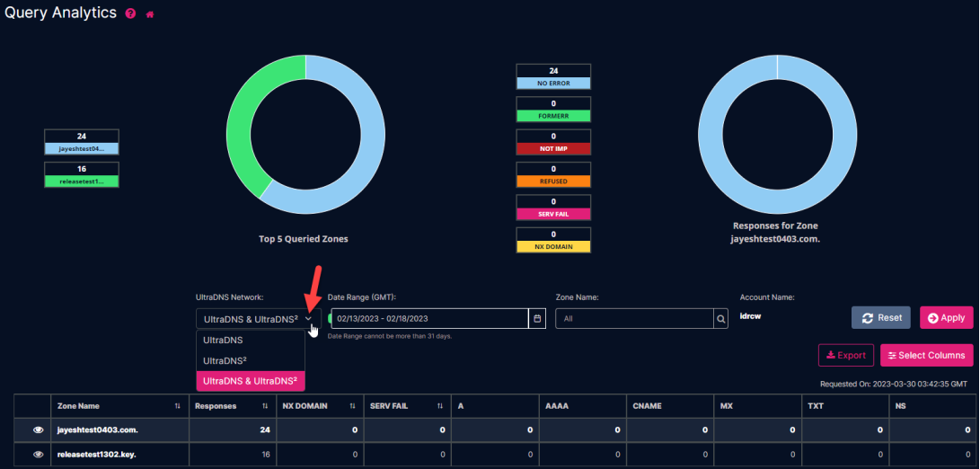View details for jayeshtest0403.com. eye icon
The width and height of the screenshot is (980, 469).
(38, 430)
